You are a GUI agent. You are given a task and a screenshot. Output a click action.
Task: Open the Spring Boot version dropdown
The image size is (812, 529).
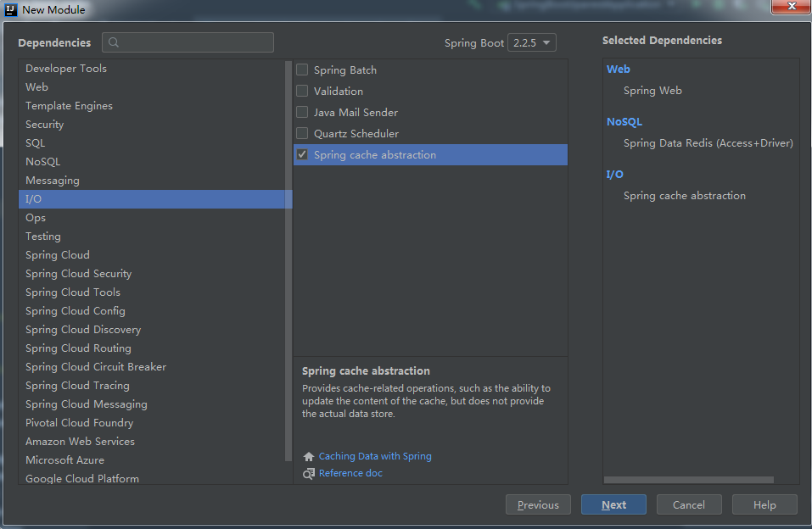[x=532, y=42]
